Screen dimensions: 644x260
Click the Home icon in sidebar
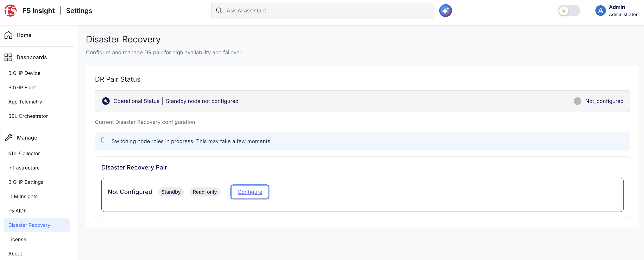[8, 35]
